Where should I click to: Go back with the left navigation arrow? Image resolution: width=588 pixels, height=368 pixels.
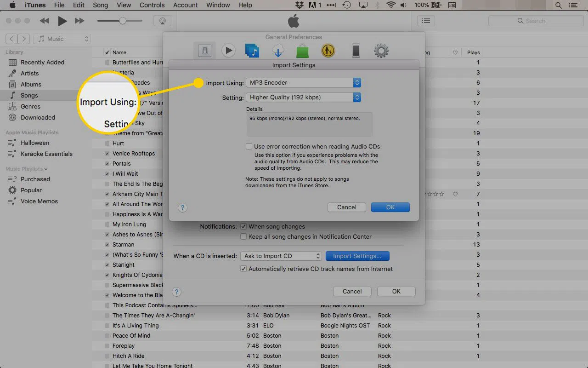pyautogui.click(x=12, y=39)
